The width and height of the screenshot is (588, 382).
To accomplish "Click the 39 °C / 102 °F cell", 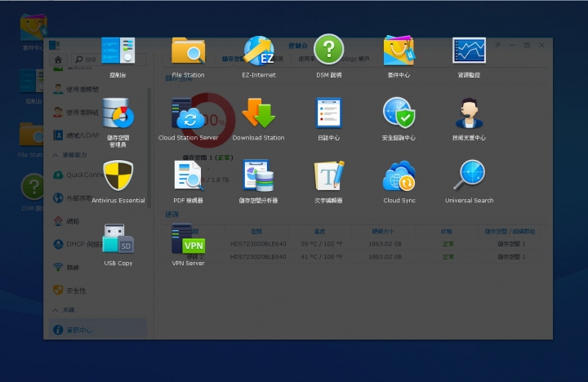I will pos(322,244).
